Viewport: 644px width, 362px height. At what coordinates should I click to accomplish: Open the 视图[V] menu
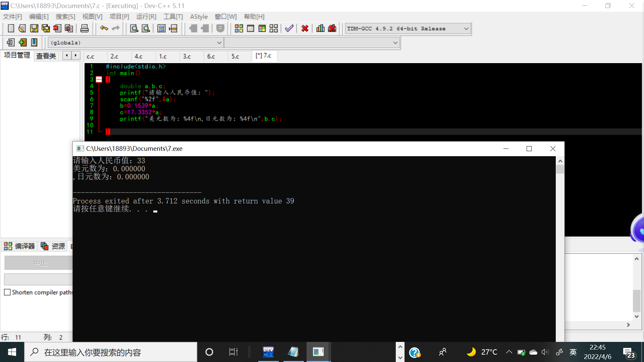pos(92,17)
